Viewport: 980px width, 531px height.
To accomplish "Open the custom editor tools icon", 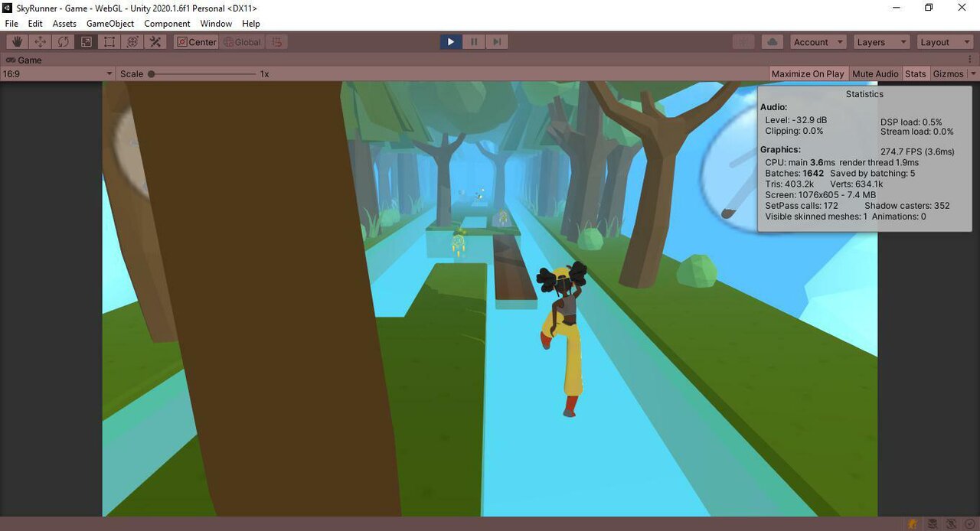I will point(155,42).
